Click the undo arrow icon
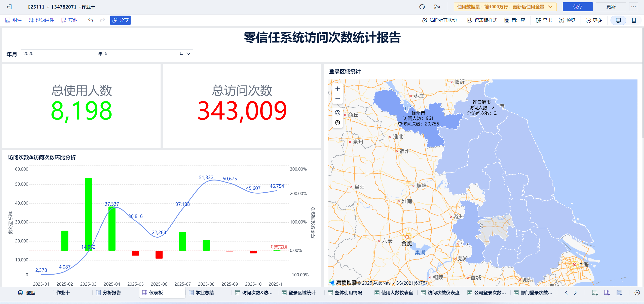This screenshot has height=304, width=644. pos(90,20)
